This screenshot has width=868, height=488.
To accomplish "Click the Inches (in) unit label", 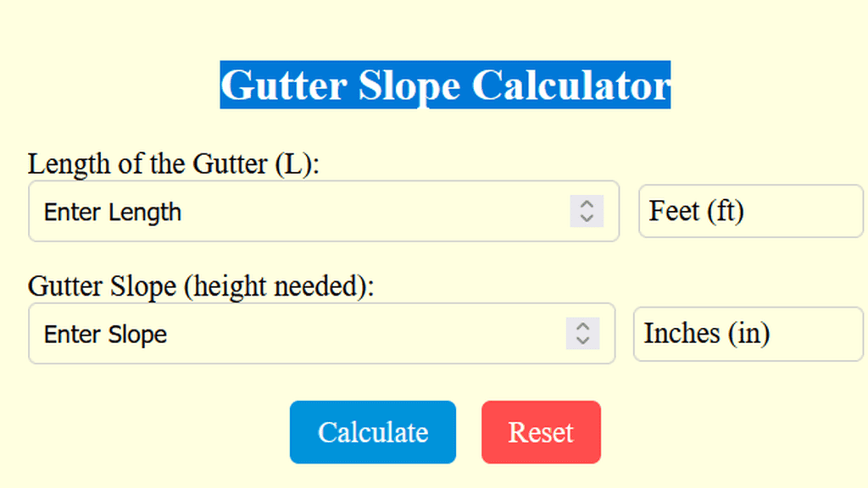I will point(747,334).
